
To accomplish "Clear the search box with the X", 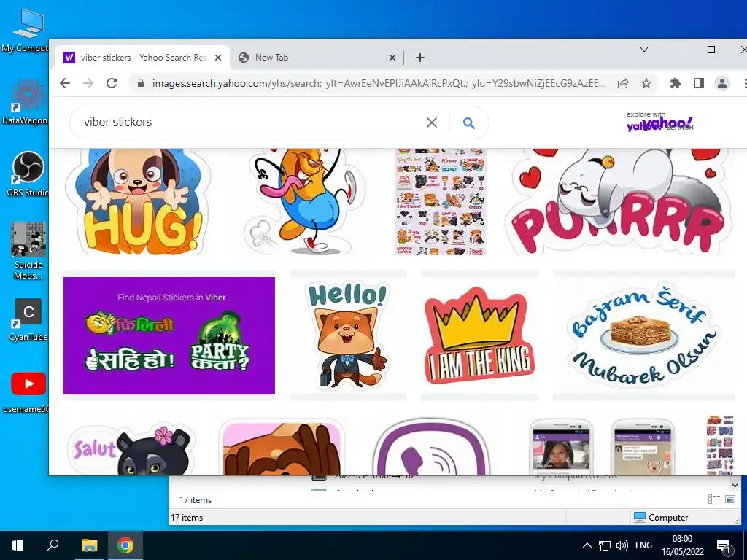I will 432,122.
